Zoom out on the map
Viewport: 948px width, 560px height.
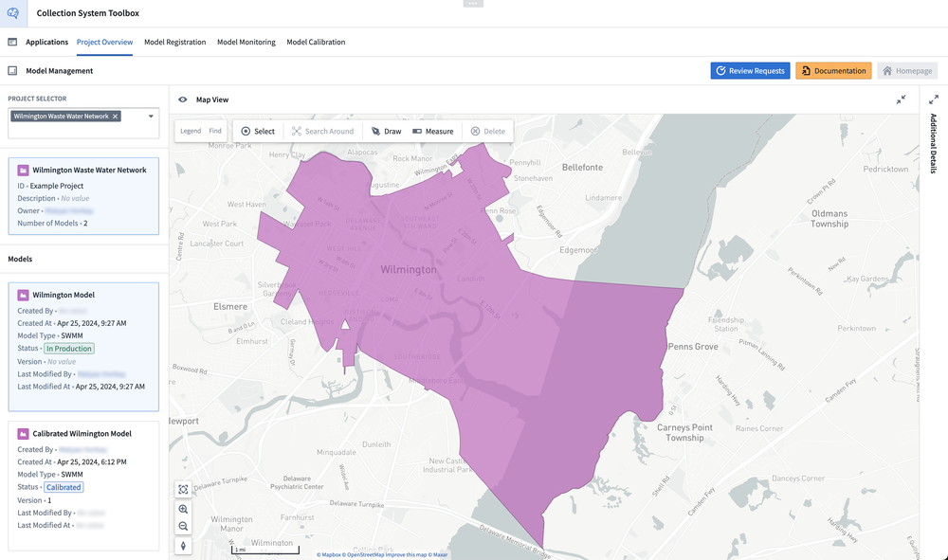(x=183, y=526)
